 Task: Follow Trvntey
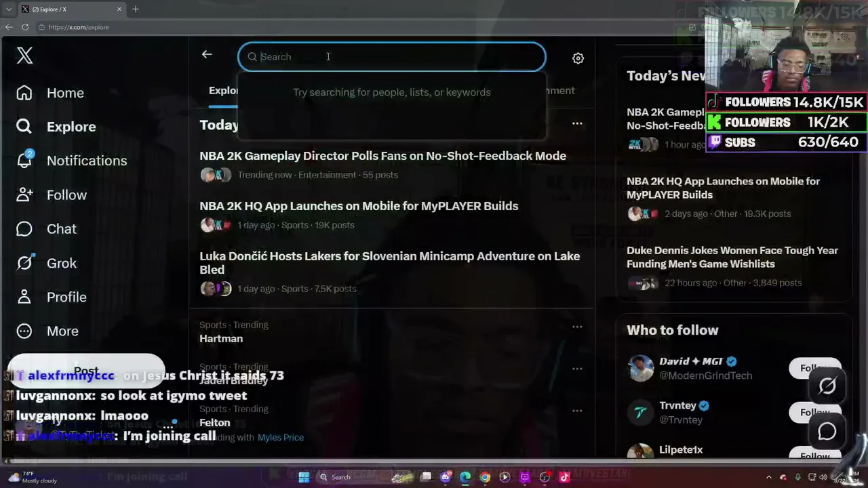(x=815, y=412)
